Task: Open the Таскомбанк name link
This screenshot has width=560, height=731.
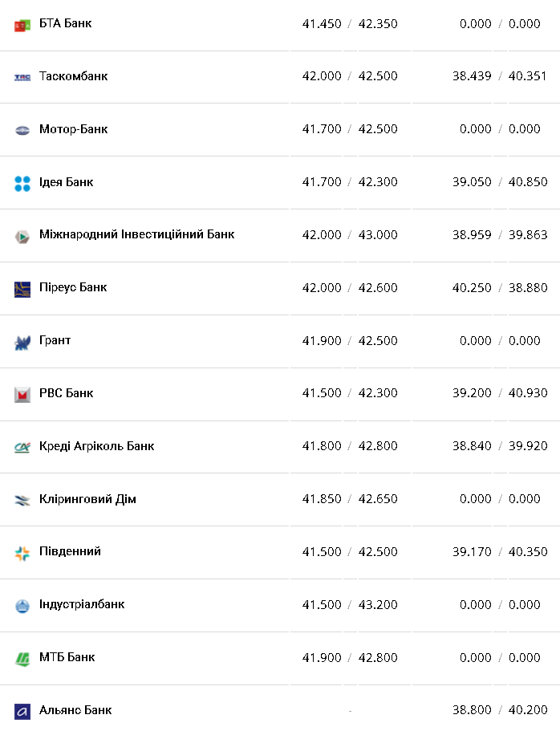Action: pos(73,76)
